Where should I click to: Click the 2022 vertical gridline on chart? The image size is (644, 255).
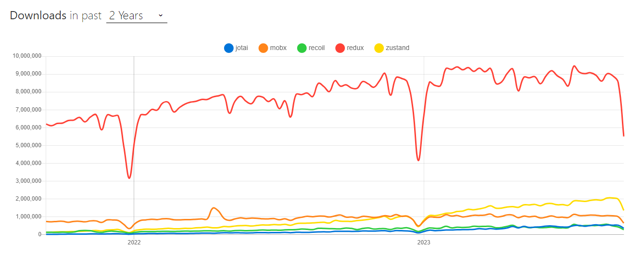(134, 145)
